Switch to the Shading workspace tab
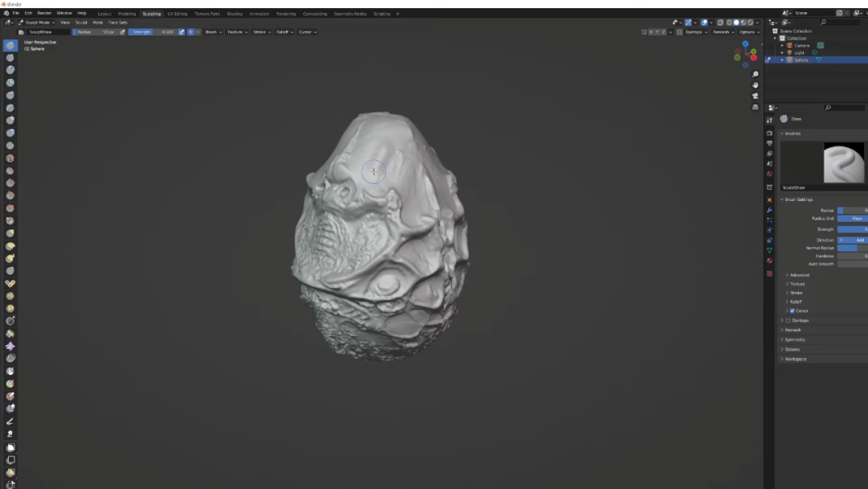868x489 pixels. (234, 14)
